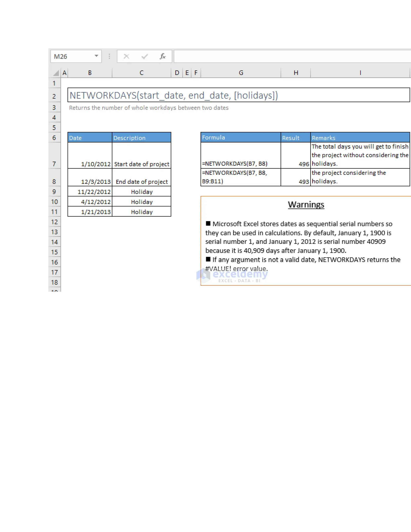
Task: Open the Insert Function fx dialog
Action: point(162,57)
